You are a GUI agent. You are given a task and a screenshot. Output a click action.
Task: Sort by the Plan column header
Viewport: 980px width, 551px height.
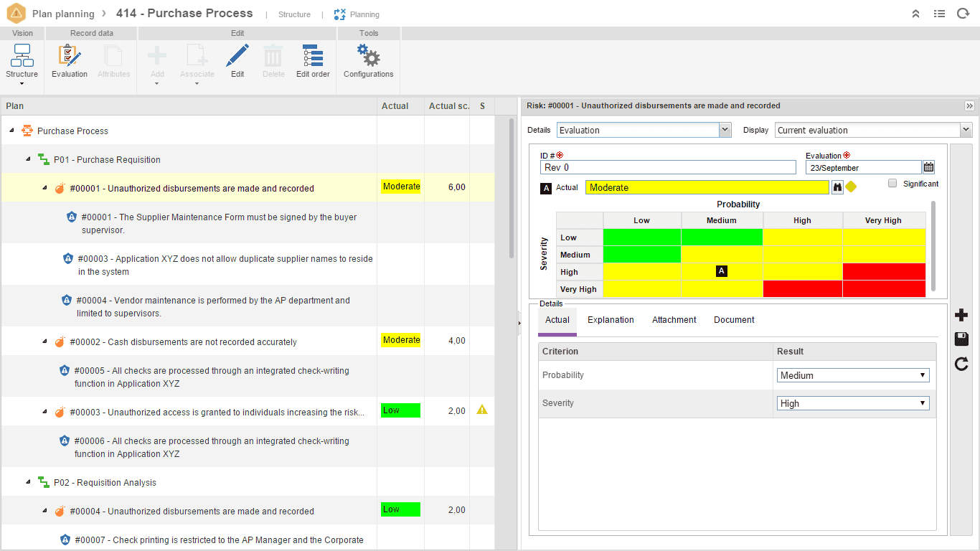(x=189, y=106)
